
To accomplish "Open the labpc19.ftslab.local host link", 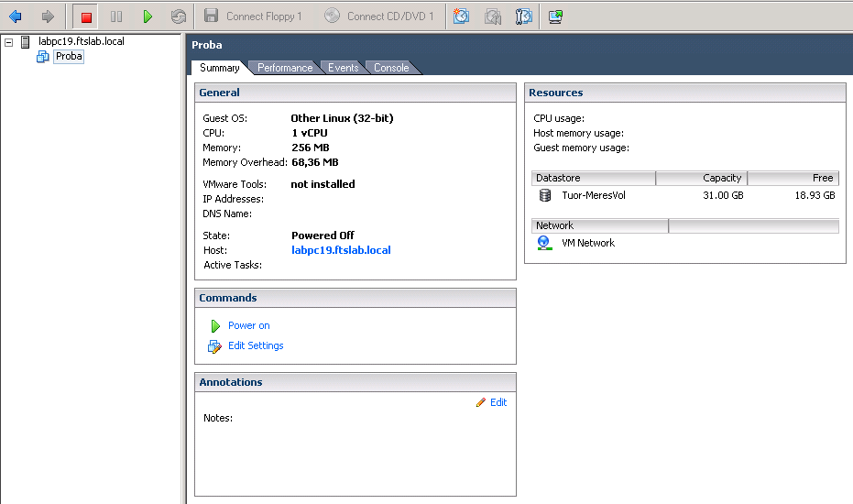I will tap(341, 250).
